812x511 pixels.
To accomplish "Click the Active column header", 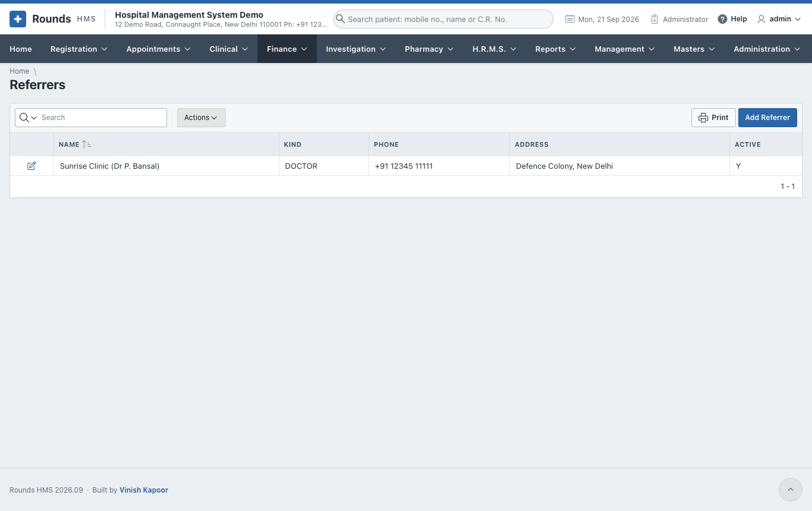I will click(747, 144).
